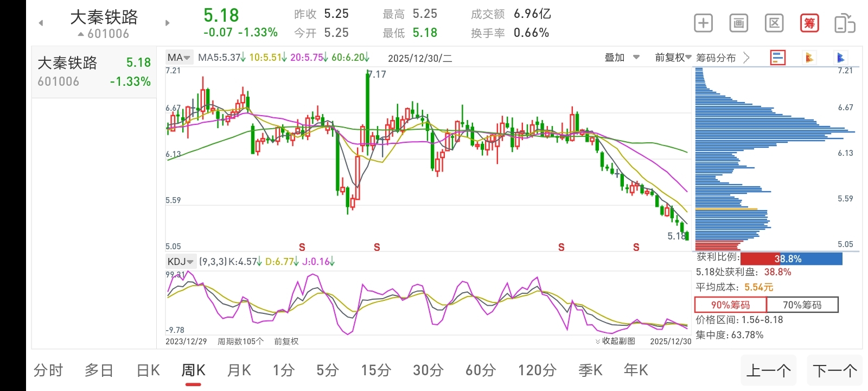
Task: Click last S sell marker on chart
Action: [x=636, y=247]
